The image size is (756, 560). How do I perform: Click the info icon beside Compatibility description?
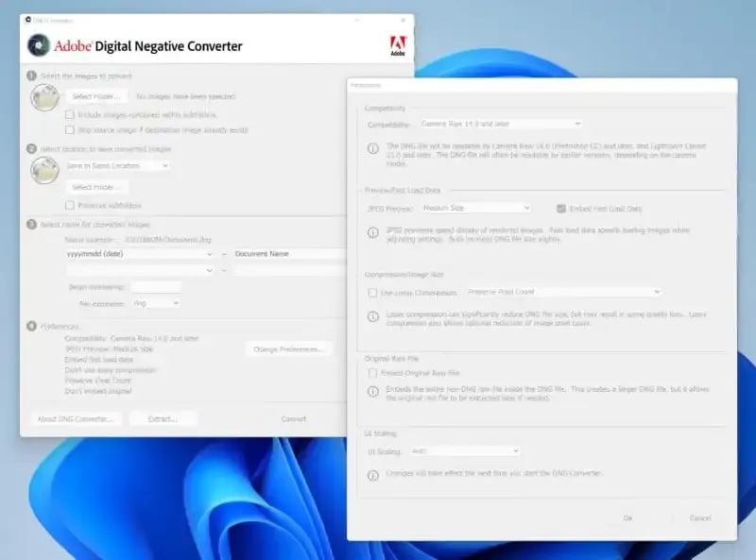tap(374, 147)
